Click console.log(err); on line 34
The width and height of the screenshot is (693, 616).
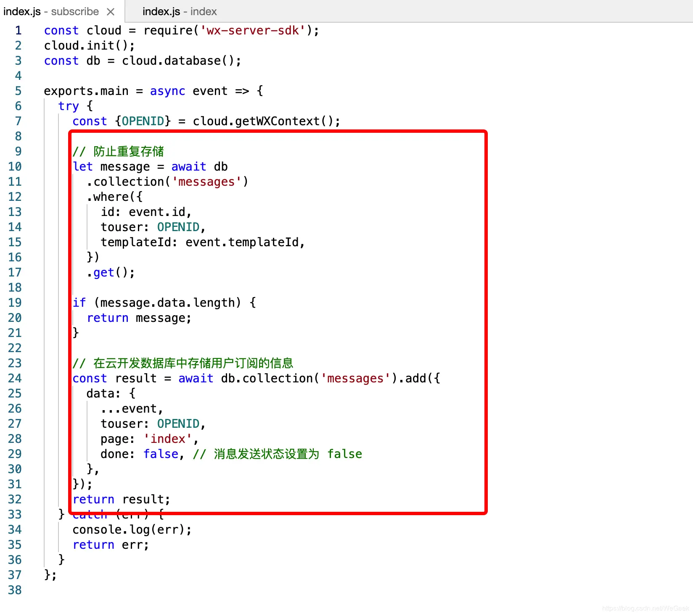click(x=132, y=530)
